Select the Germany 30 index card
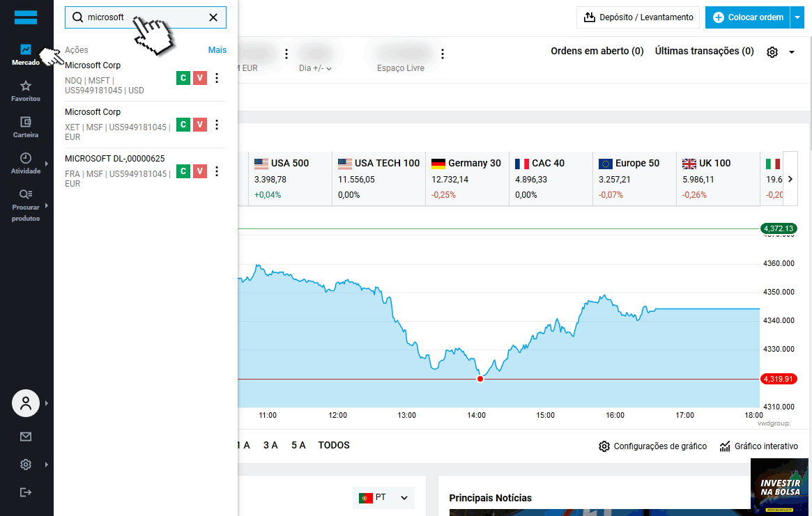 click(467, 178)
